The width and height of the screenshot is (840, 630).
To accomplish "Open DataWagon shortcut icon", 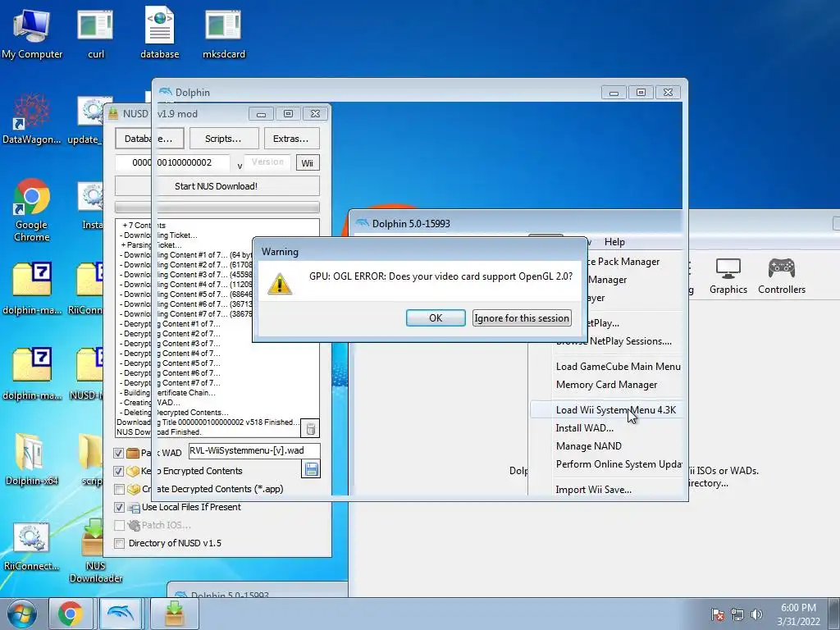I will tap(32, 118).
